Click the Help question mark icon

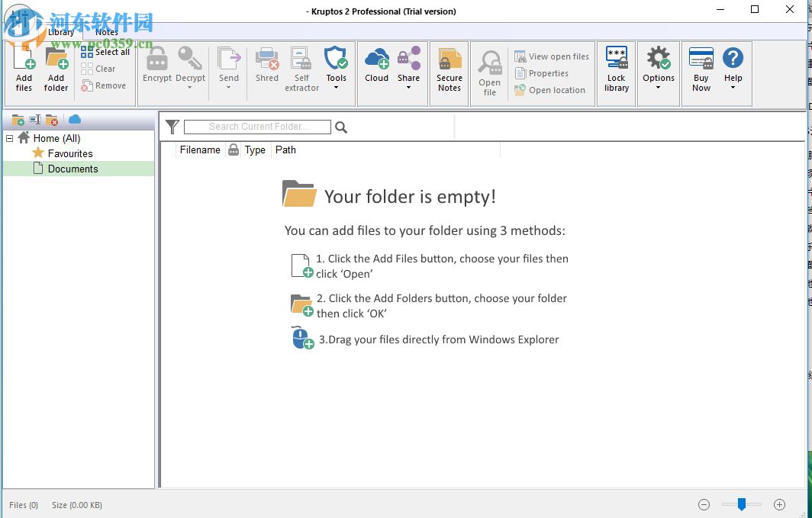point(733,58)
